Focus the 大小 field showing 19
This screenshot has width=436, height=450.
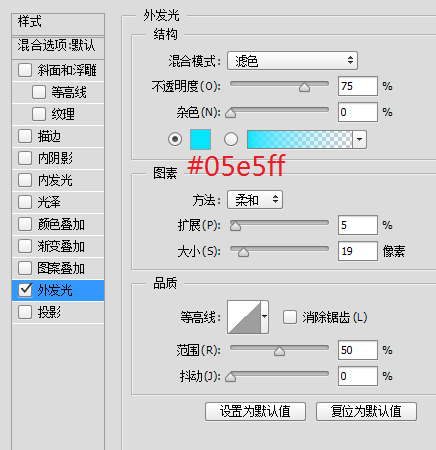click(x=358, y=251)
